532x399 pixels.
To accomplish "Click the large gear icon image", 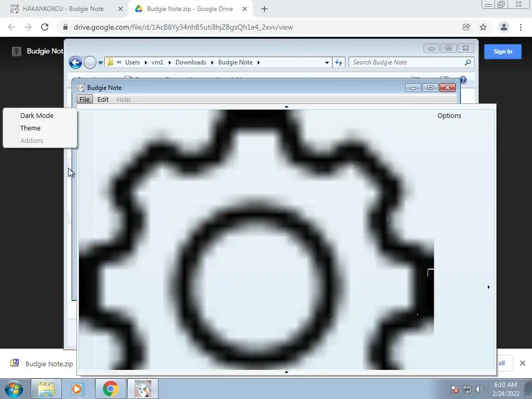I will [256, 240].
